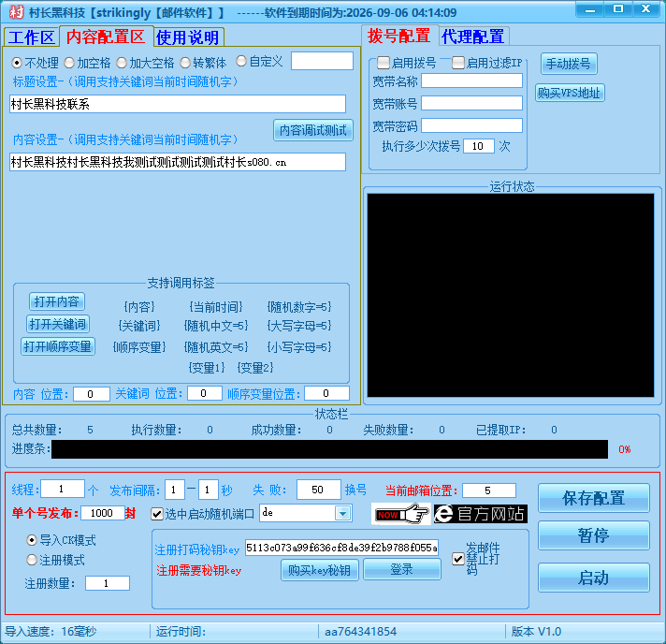Click the 内容调试测试 button
The image size is (666, 644).
(x=313, y=130)
